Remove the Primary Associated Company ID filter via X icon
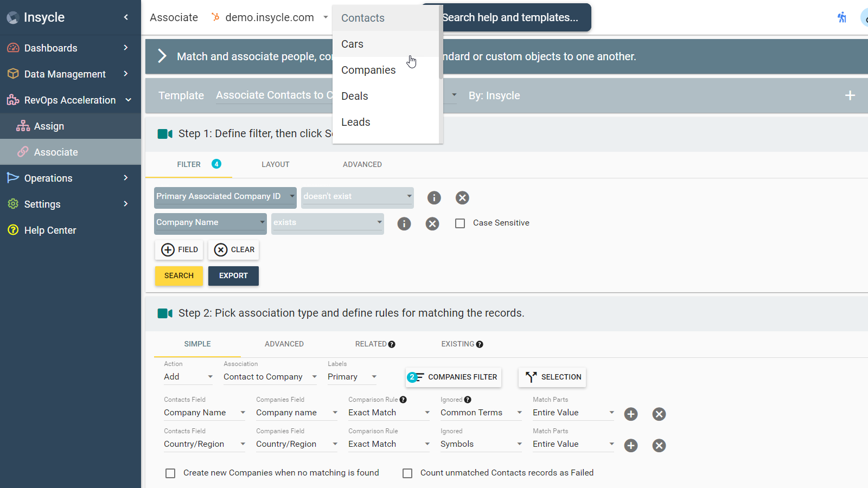868x488 pixels. pos(462,197)
